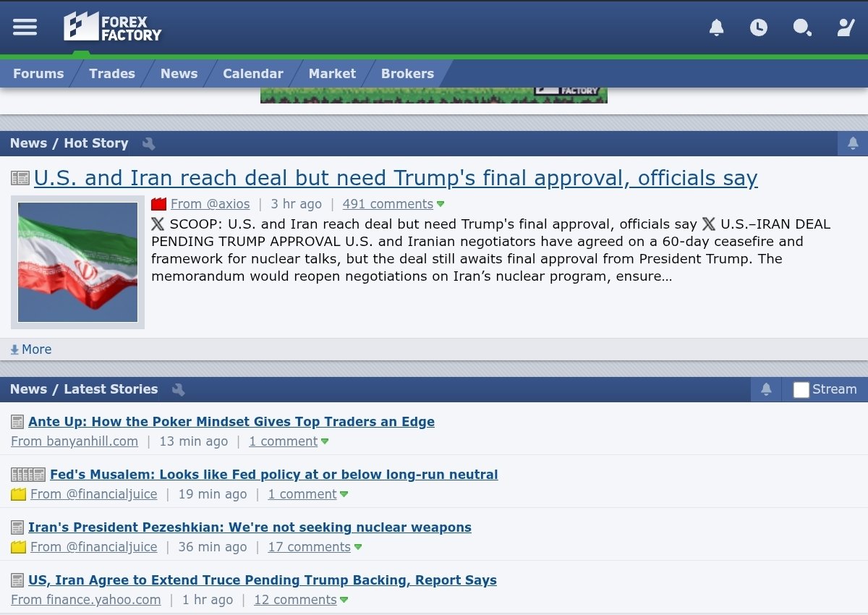The height and width of the screenshot is (615, 868).
Task: Open the Calendar tab
Action: click(x=253, y=74)
